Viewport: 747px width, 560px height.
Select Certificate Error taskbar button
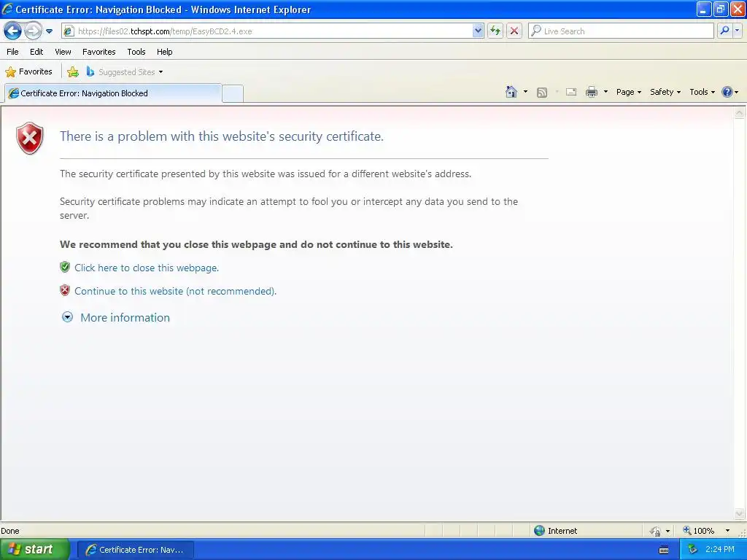135,550
